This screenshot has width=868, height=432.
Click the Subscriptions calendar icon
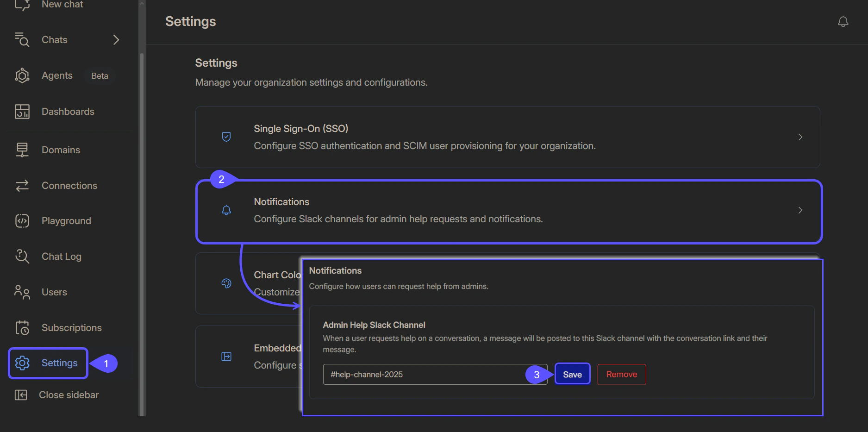[x=22, y=327]
